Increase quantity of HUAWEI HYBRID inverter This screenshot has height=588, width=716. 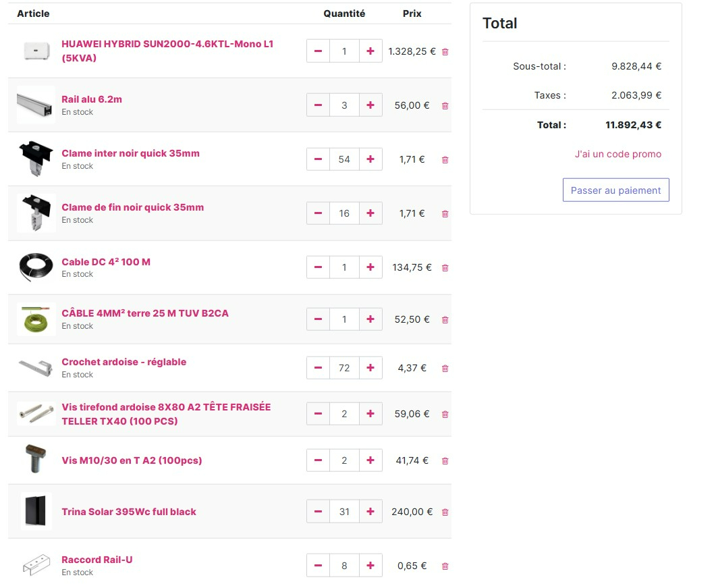370,51
